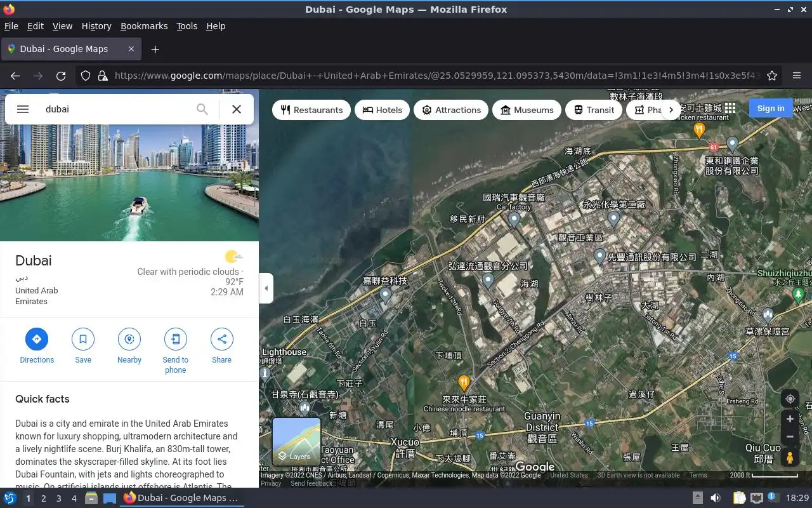Show your current location
812x508 pixels.
[x=790, y=399]
